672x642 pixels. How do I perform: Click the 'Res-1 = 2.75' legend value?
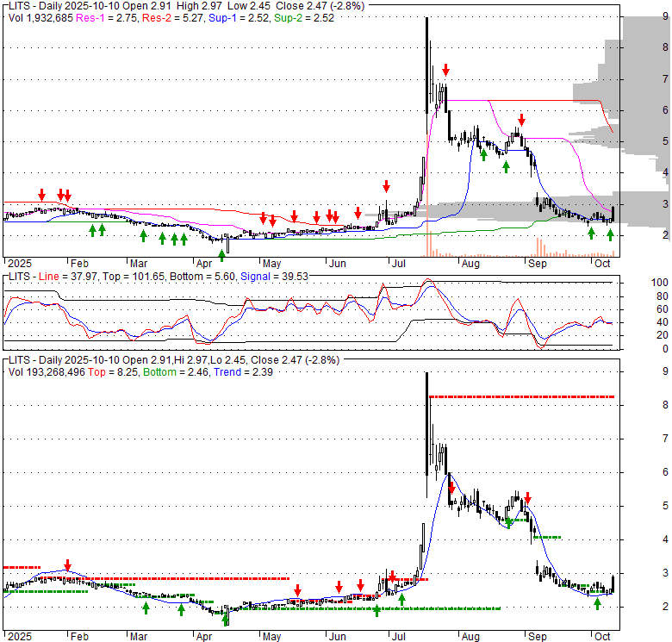point(107,18)
